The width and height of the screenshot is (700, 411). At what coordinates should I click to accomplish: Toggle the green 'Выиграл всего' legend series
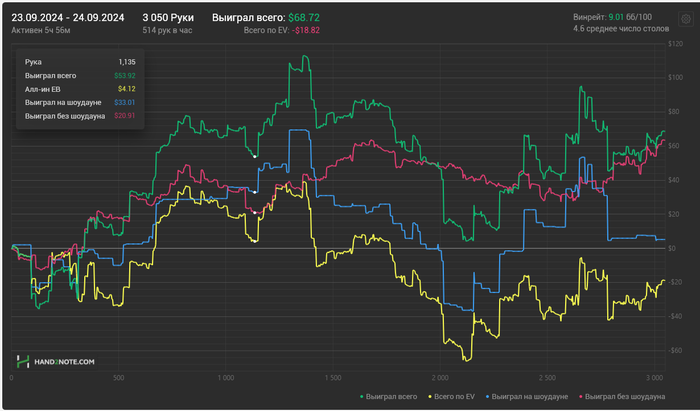[388, 396]
